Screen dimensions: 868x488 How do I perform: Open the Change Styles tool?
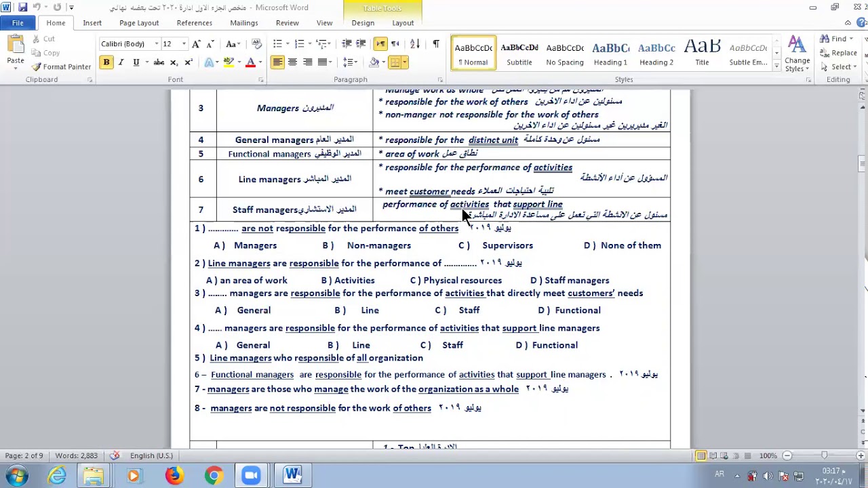[797, 53]
